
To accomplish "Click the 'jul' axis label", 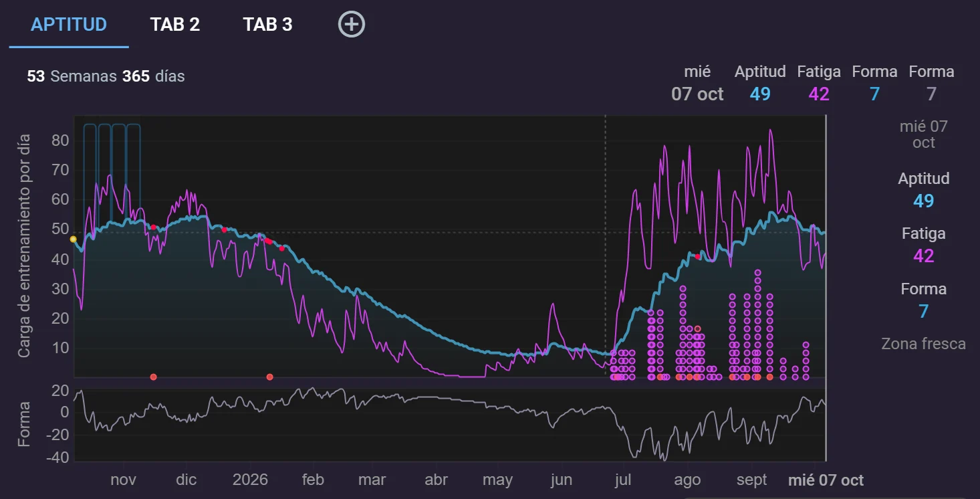I will click(624, 480).
